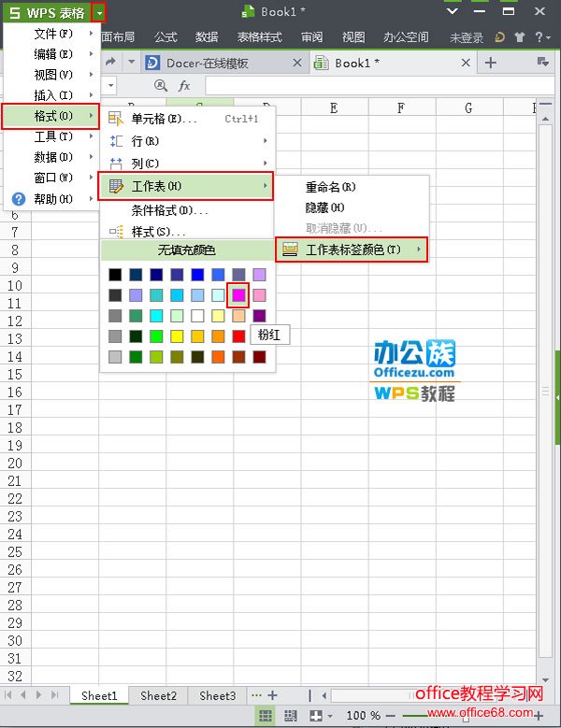
Task: Open the tab list icon at far right
Action: tap(542, 63)
